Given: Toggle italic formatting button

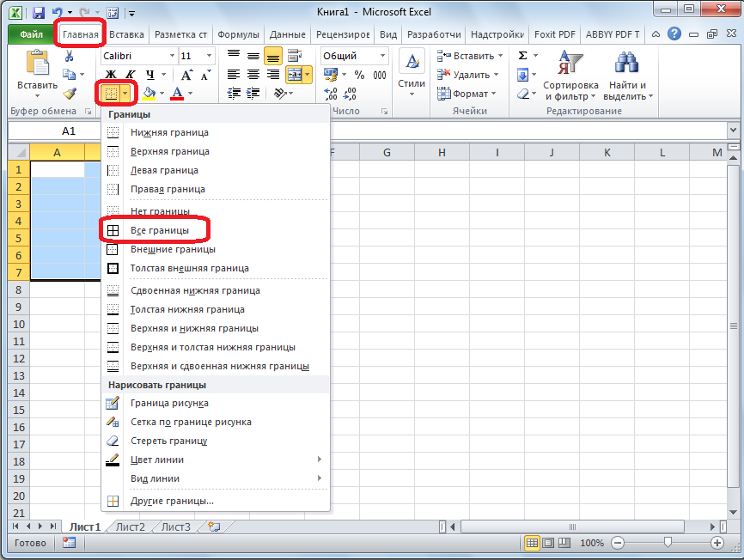Looking at the screenshot, I should click(131, 75).
